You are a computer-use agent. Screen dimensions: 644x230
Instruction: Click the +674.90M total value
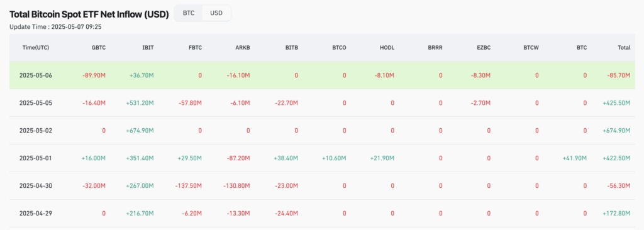tap(616, 131)
